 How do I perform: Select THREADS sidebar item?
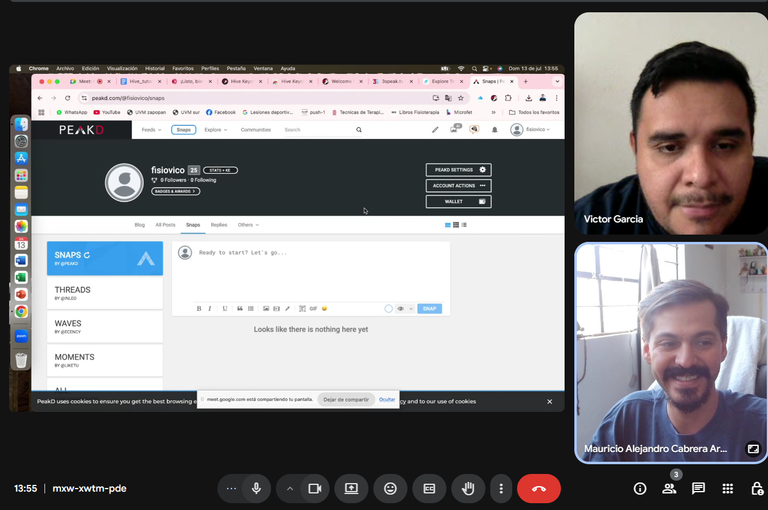[x=105, y=292]
